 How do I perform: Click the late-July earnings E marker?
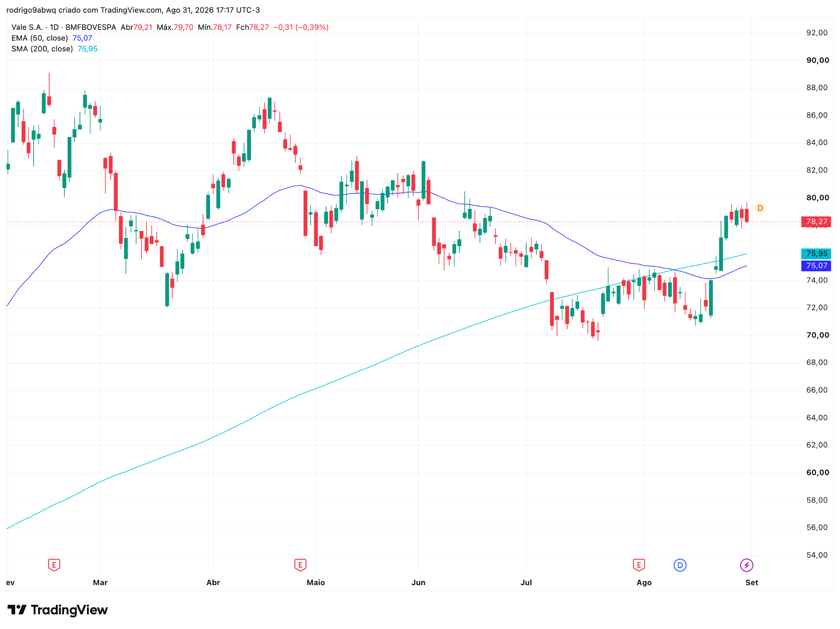[x=639, y=565]
